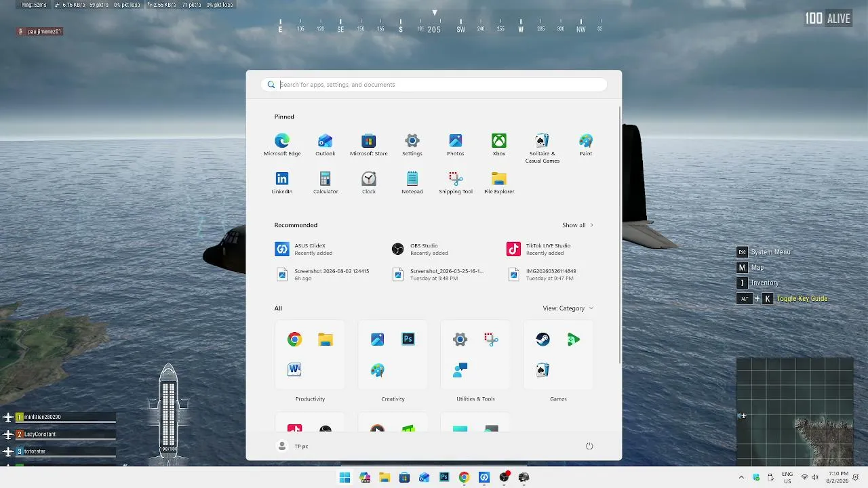Open File Explorer in the Productivity category
The height and width of the screenshot is (488, 868).
click(x=325, y=340)
